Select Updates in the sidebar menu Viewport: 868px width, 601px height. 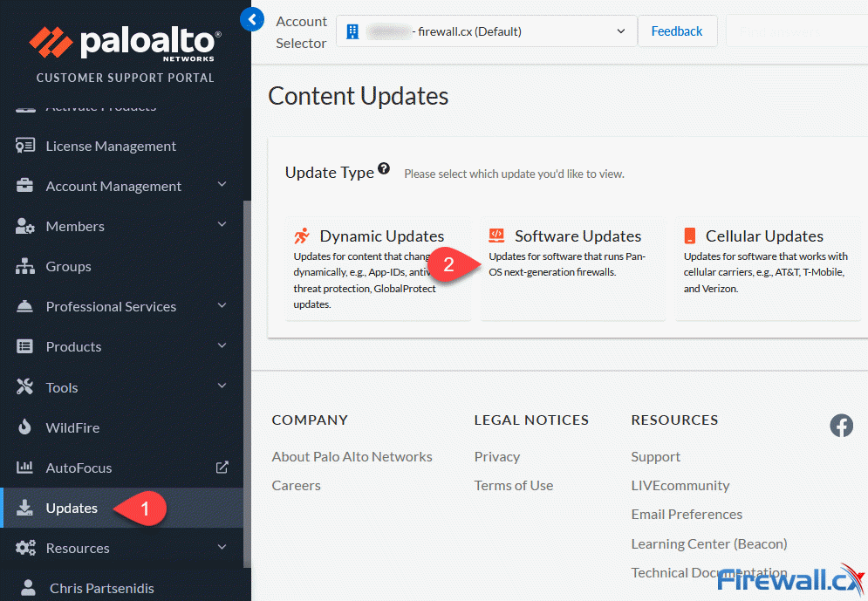click(121, 508)
